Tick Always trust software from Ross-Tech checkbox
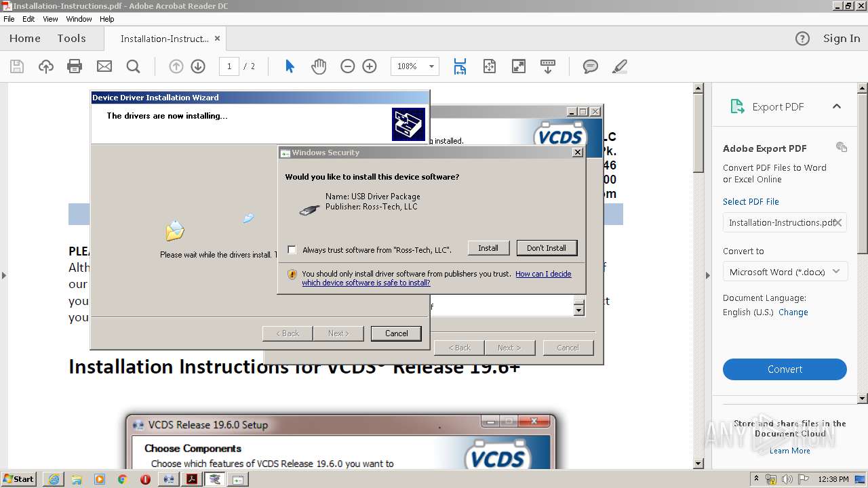This screenshot has height=488, width=868. 292,249
